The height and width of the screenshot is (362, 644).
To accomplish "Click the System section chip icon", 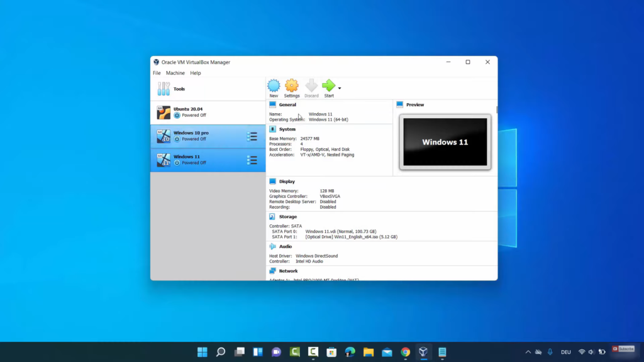I will coord(272,129).
